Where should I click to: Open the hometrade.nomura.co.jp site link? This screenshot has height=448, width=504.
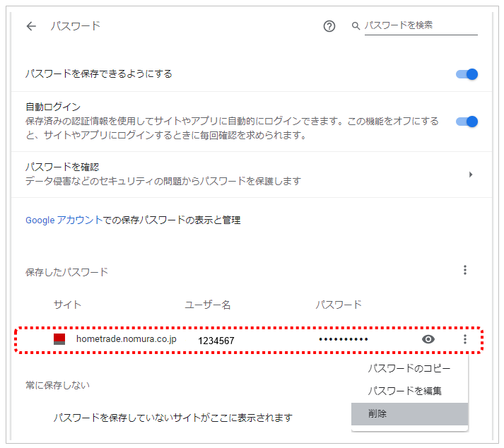coord(126,339)
